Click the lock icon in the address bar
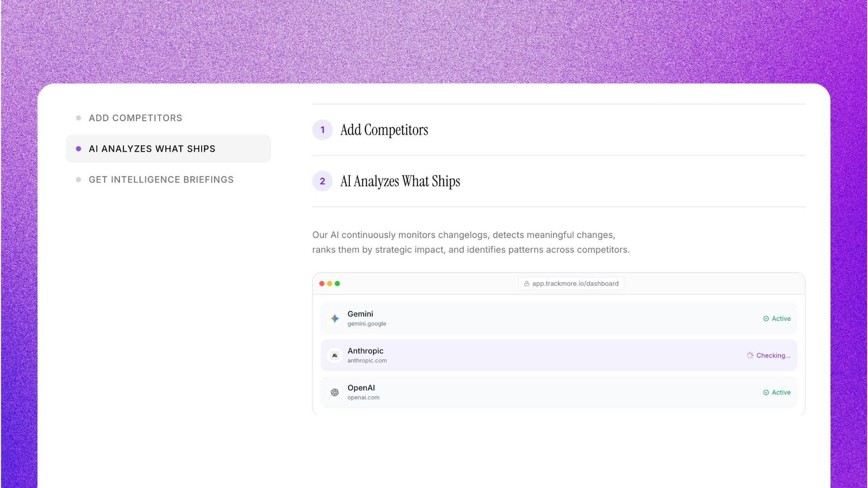The height and width of the screenshot is (488, 868). tap(527, 284)
